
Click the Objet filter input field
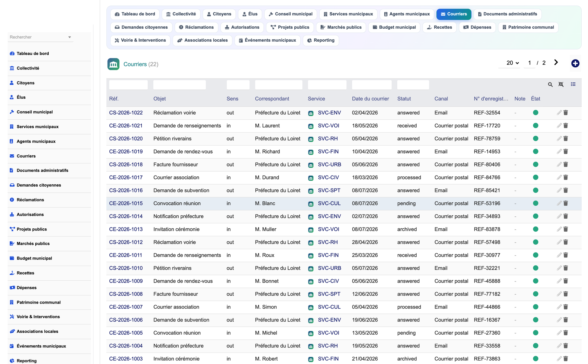[x=179, y=85]
